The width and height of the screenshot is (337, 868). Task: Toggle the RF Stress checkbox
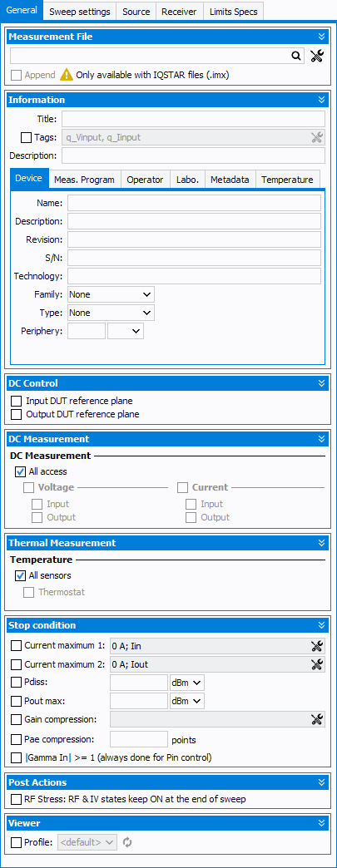tap(17, 799)
